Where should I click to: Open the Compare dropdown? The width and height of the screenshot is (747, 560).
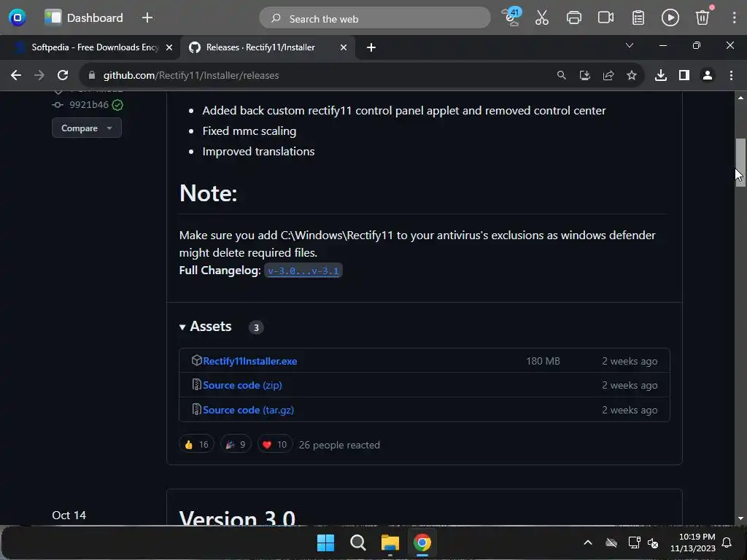pos(86,128)
